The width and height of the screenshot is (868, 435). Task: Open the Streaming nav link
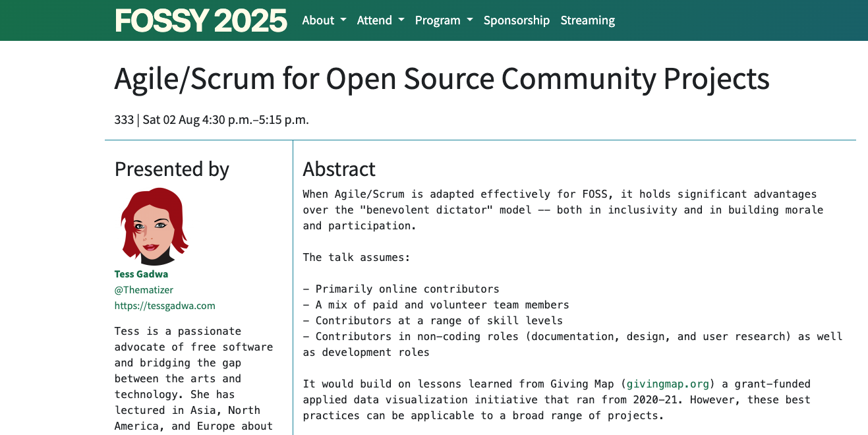[588, 20]
